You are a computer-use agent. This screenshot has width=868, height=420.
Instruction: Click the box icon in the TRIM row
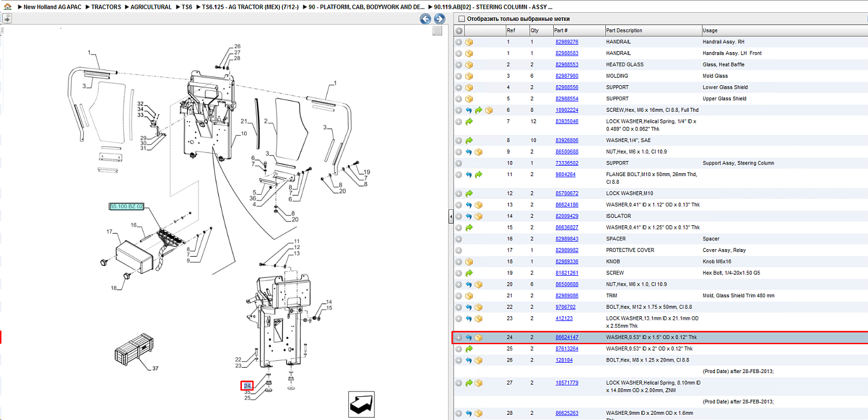469,295
